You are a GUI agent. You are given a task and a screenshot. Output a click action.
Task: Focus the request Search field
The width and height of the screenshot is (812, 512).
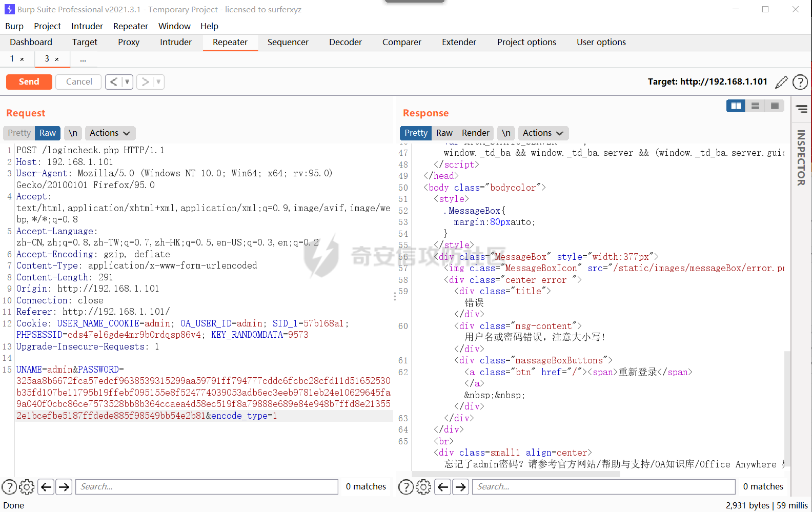tap(207, 486)
